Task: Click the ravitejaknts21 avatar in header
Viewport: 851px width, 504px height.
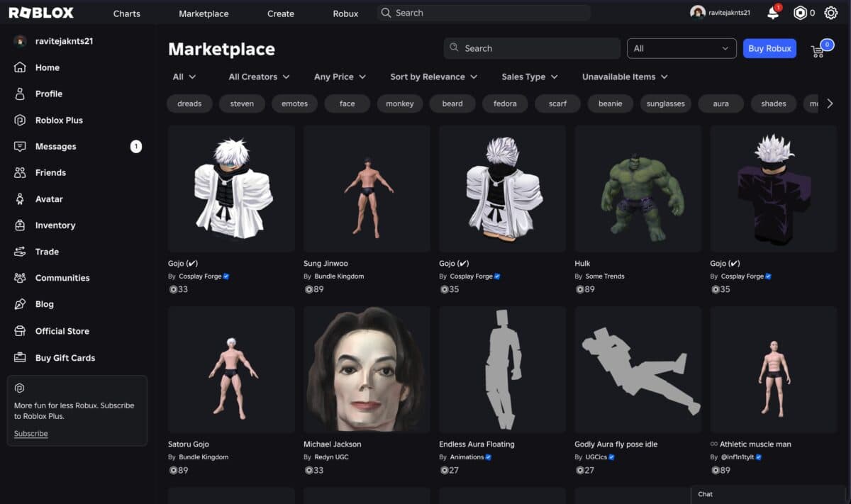Action: pyautogui.click(x=698, y=13)
